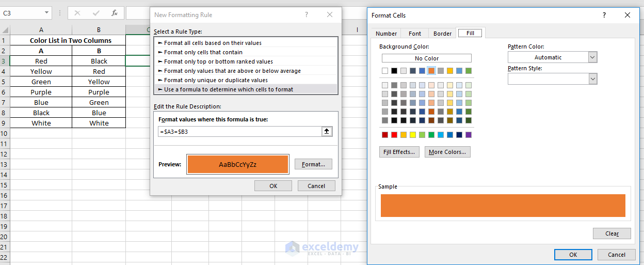
Task: Open Fill Effects...
Action: pyautogui.click(x=399, y=152)
